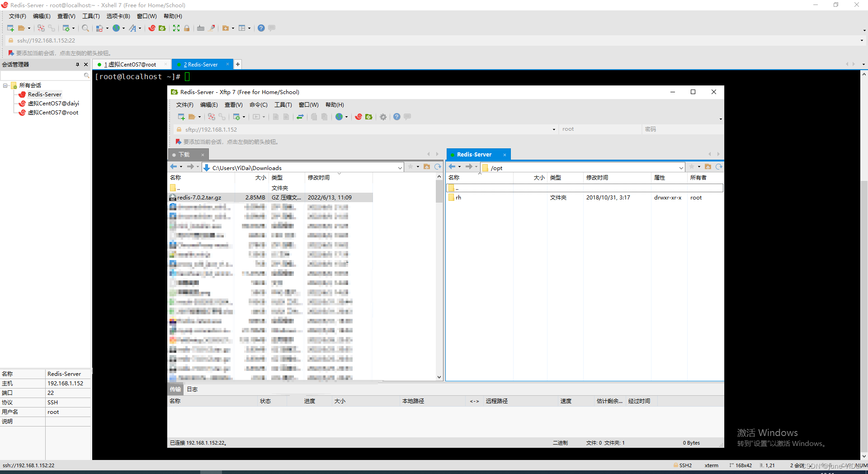Close the Redis-Server remote tab in Xftp

point(505,155)
